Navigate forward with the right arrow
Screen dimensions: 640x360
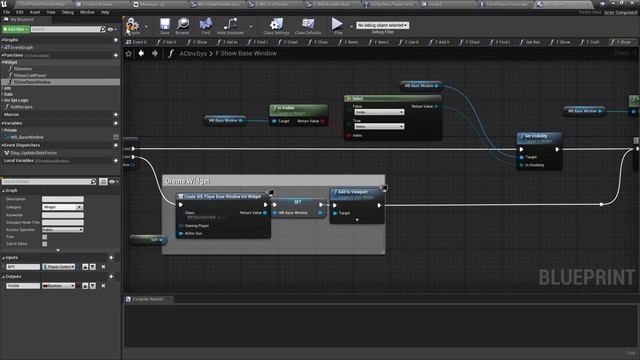[x=155, y=53]
